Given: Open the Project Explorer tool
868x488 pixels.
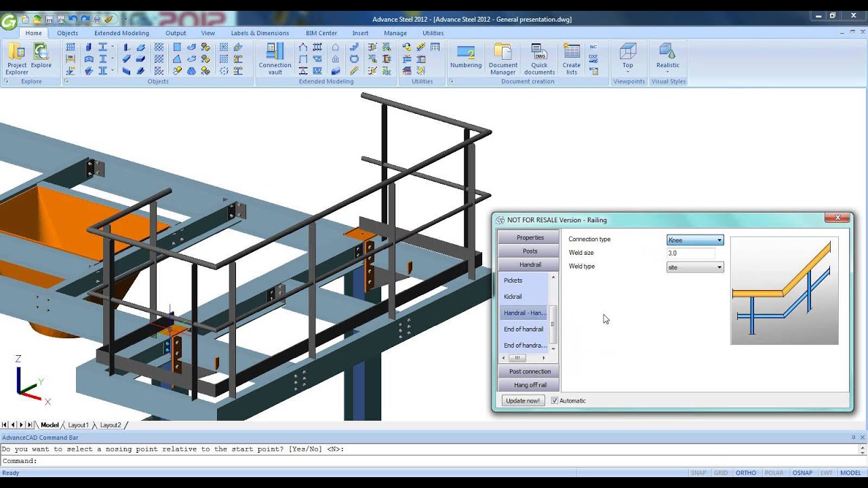Looking at the screenshot, I should pos(17,58).
